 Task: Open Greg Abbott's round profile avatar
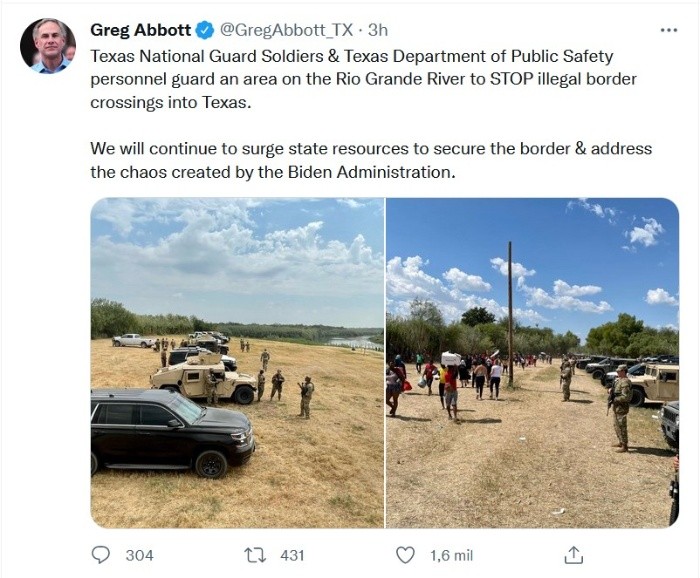(48, 46)
